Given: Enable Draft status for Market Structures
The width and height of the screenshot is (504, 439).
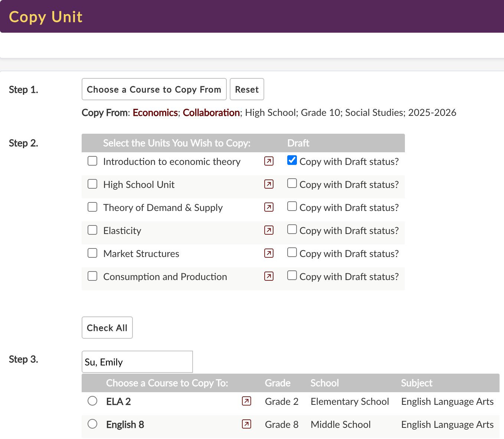Looking at the screenshot, I should [292, 253].
